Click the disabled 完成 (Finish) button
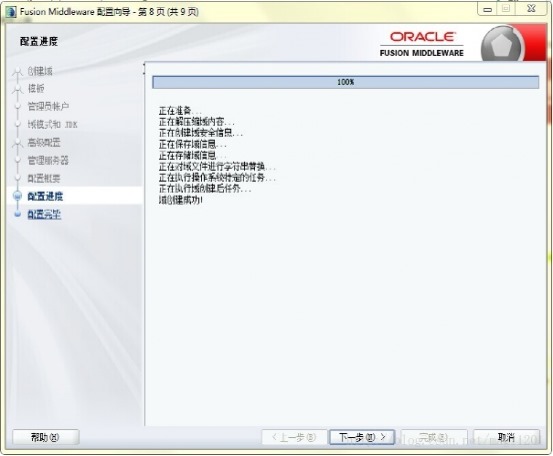Image resolution: width=553 pixels, height=456 pixels. point(433,437)
